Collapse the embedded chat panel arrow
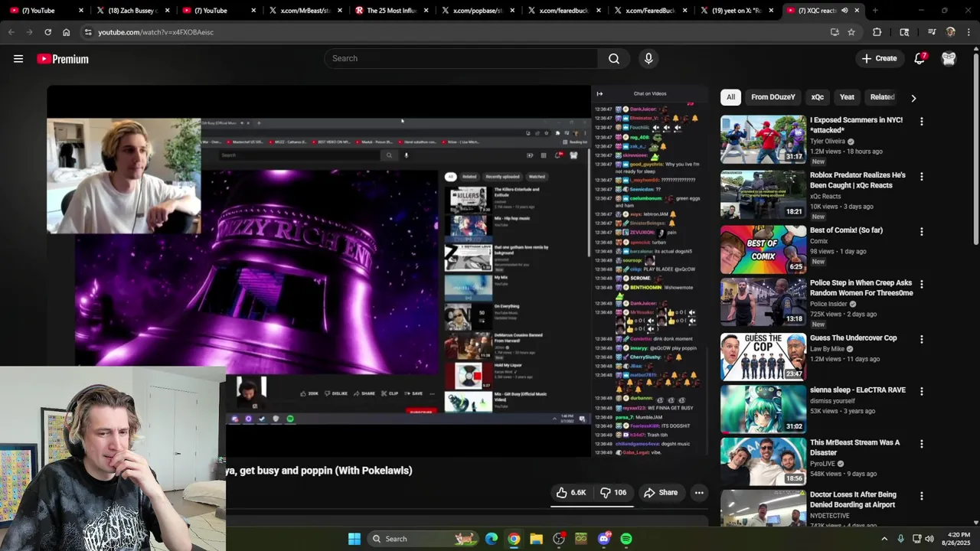This screenshot has width=980, height=551. click(599, 94)
